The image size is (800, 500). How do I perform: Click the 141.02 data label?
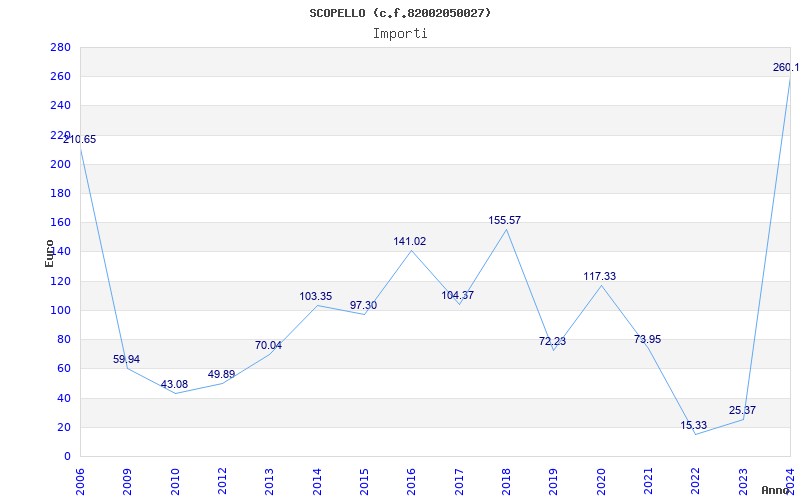click(410, 241)
